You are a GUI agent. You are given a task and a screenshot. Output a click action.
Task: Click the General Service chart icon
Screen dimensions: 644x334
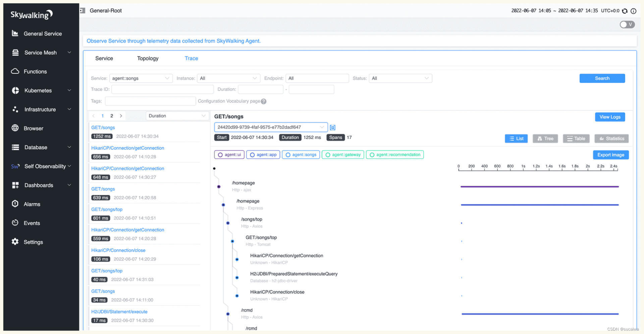(15, 33)
